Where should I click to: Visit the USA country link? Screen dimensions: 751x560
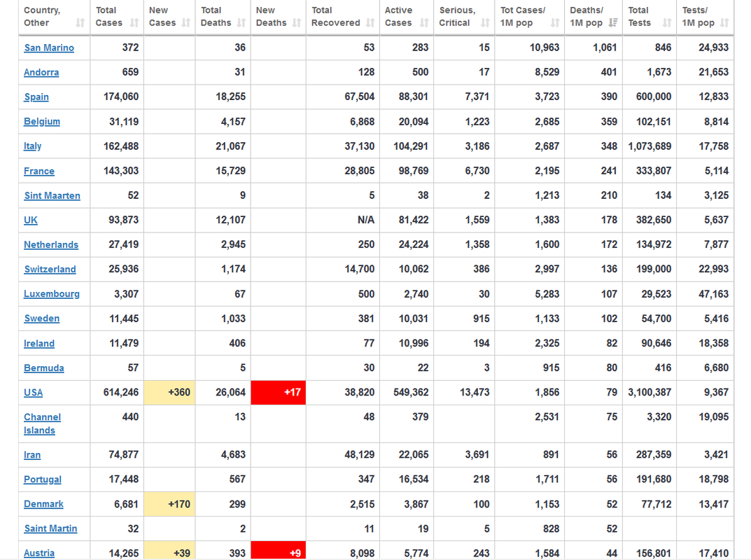coord(33,393)
